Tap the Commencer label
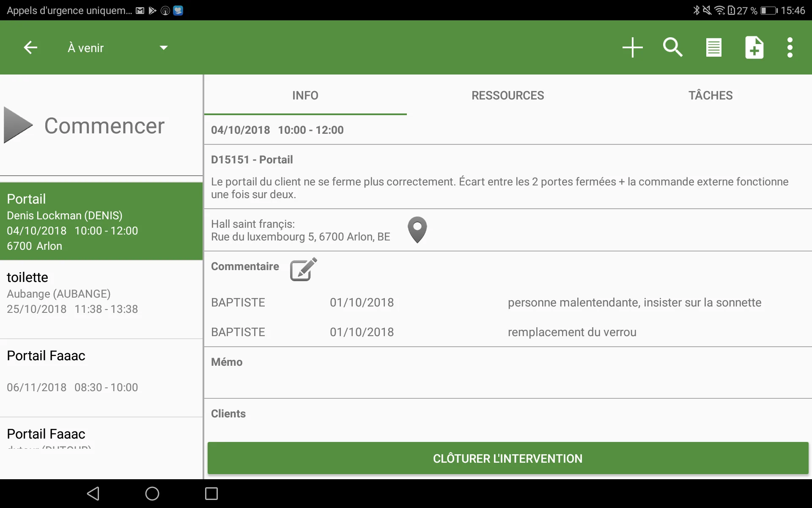This screenshot has width=812, height=508. pyautogui.click(x=104, y=126)
